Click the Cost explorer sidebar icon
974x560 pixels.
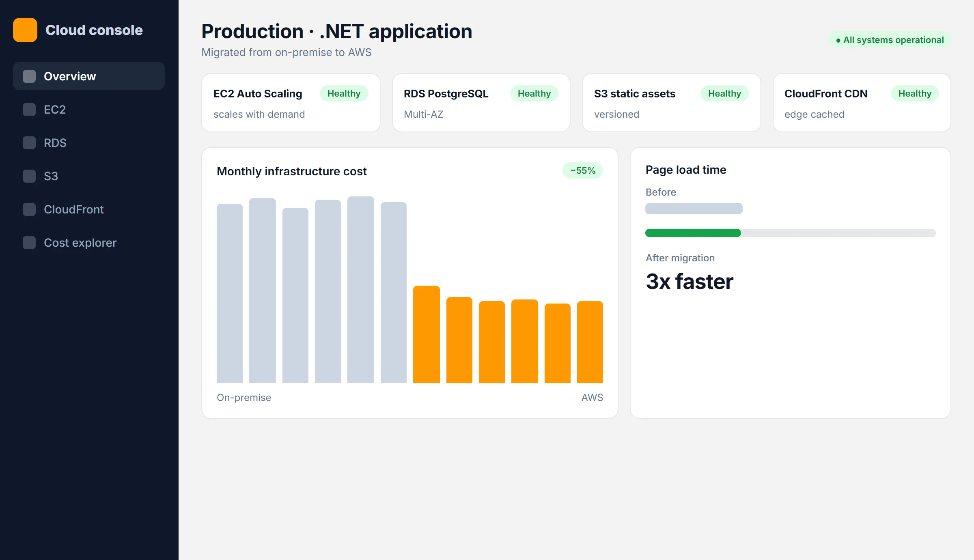[29, 243]
